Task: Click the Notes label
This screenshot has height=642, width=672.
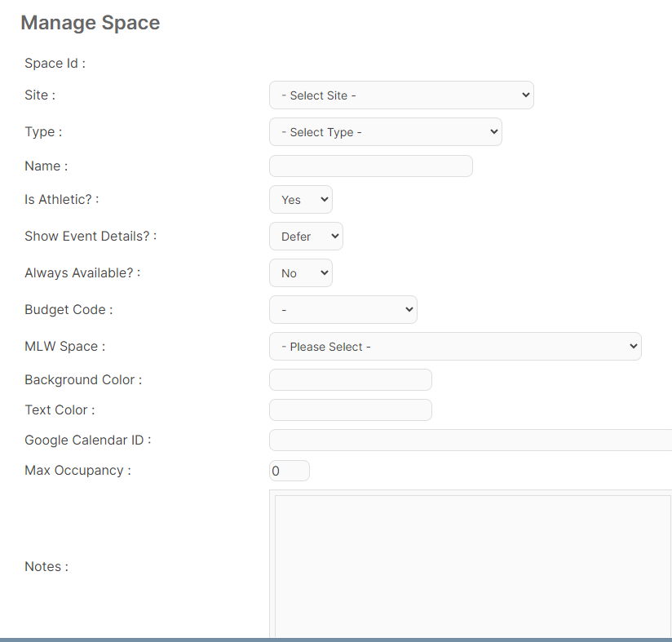Action: (x=46, y=567)
